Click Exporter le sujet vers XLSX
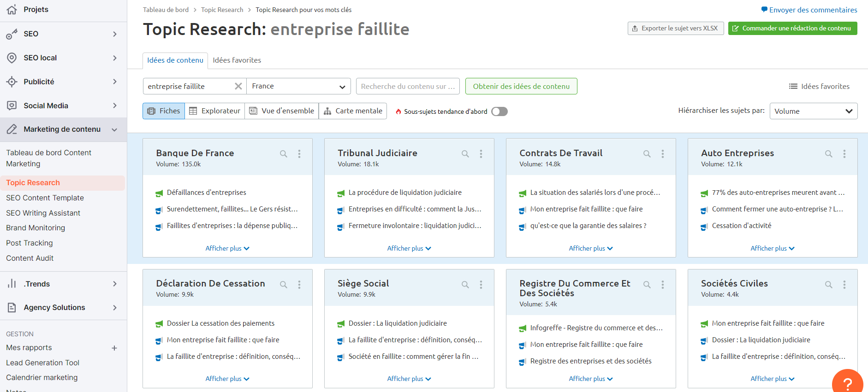 (x=676, y=28)
